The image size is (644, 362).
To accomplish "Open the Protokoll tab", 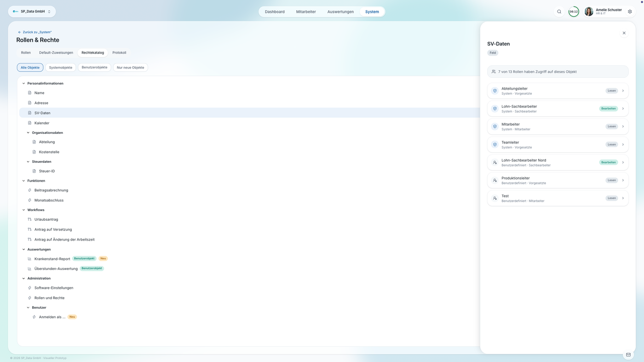I will coord(119,52).
